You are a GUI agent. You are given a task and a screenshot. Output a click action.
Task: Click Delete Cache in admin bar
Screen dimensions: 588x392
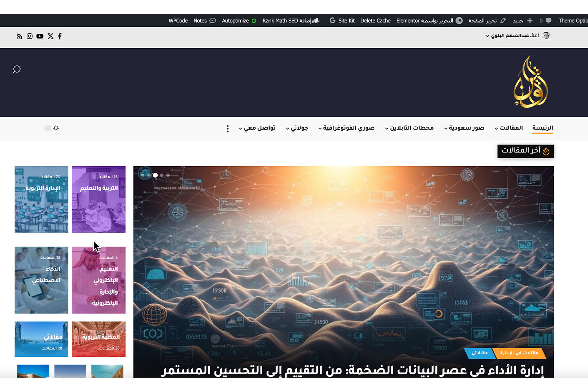point(375,21)
